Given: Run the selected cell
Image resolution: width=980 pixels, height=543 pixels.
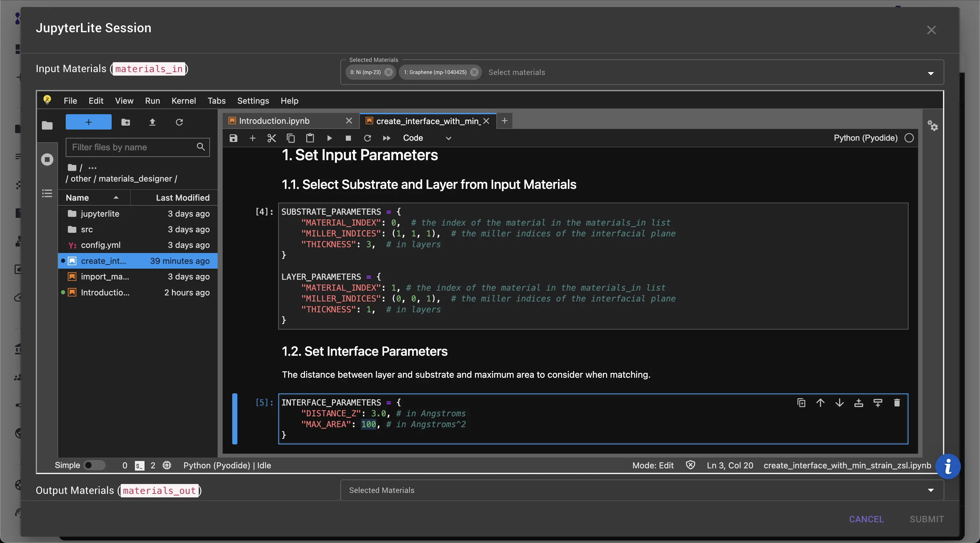Looking at the screenshot, I should (x=330, y=138).
